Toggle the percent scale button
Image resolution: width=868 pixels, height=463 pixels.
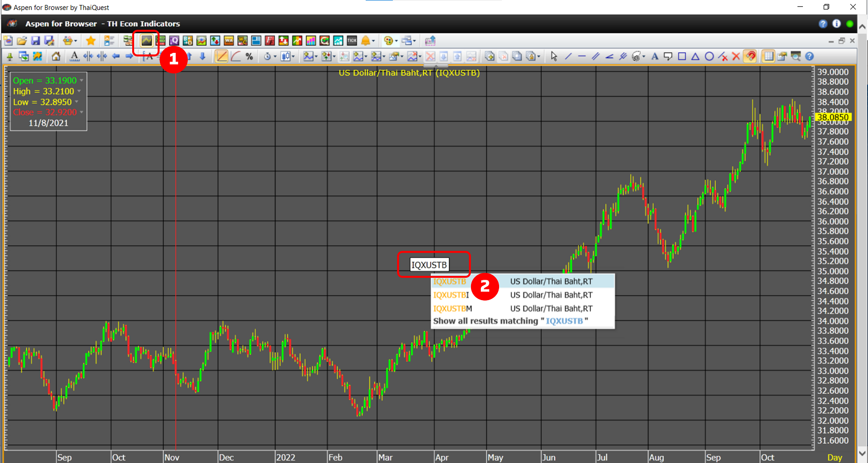(x=249, y=56)
